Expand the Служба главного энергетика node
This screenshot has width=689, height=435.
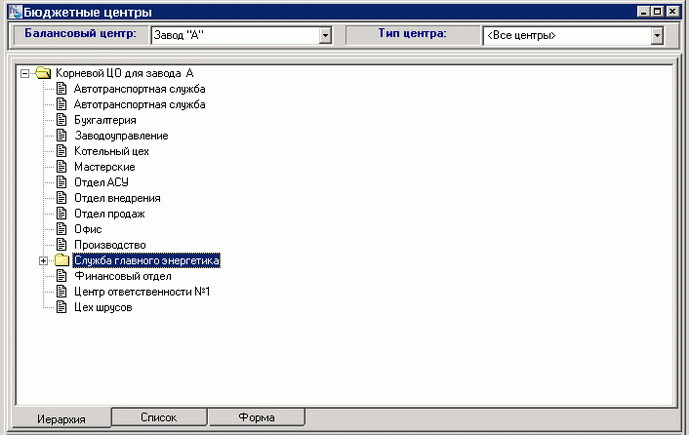(44, 261)
